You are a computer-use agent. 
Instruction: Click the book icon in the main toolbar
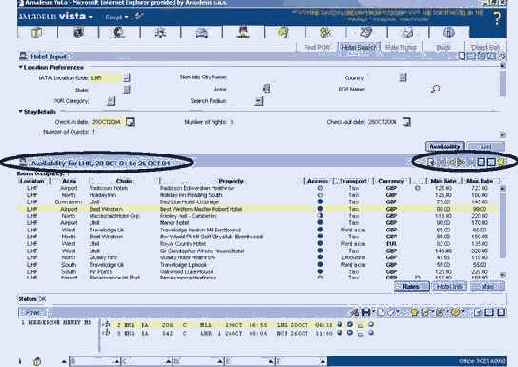(37, 33)
